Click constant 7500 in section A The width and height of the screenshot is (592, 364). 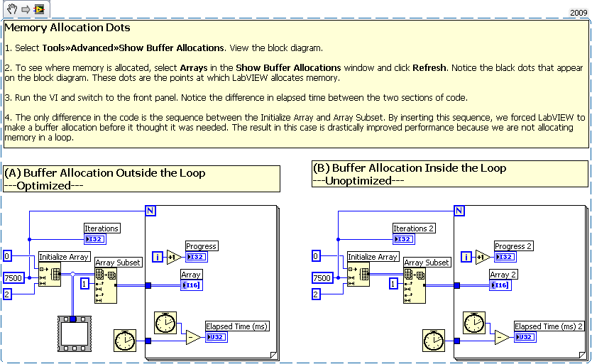click(13, 278)
